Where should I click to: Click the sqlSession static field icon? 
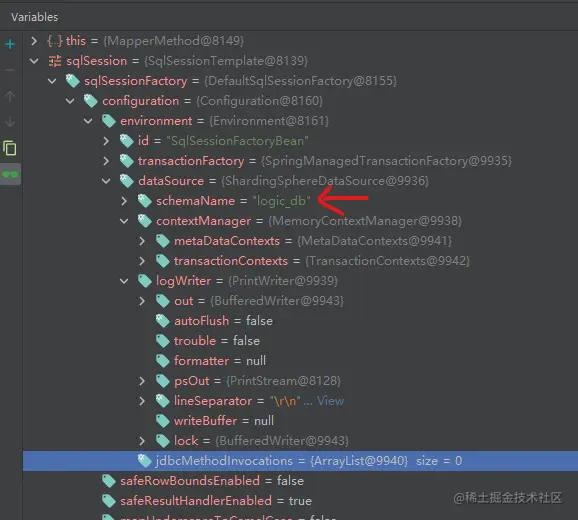pos(55,61)
